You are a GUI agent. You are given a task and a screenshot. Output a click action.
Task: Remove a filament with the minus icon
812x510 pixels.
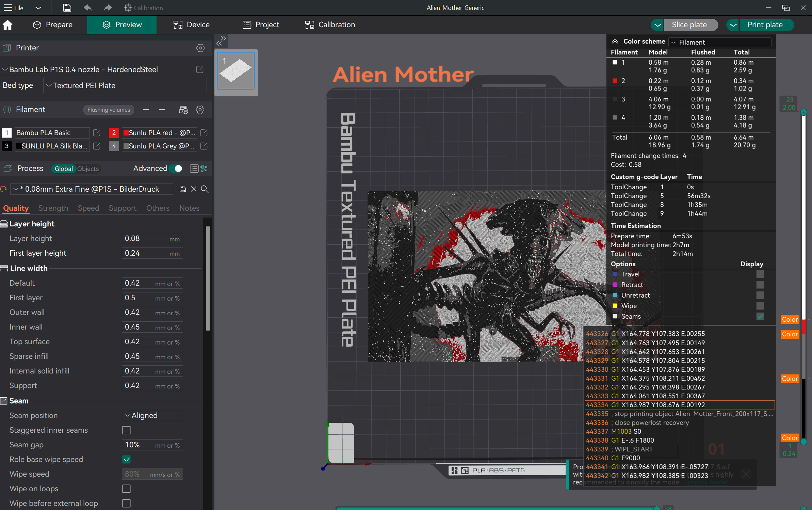pyautogui.click(x=162, y=110)
